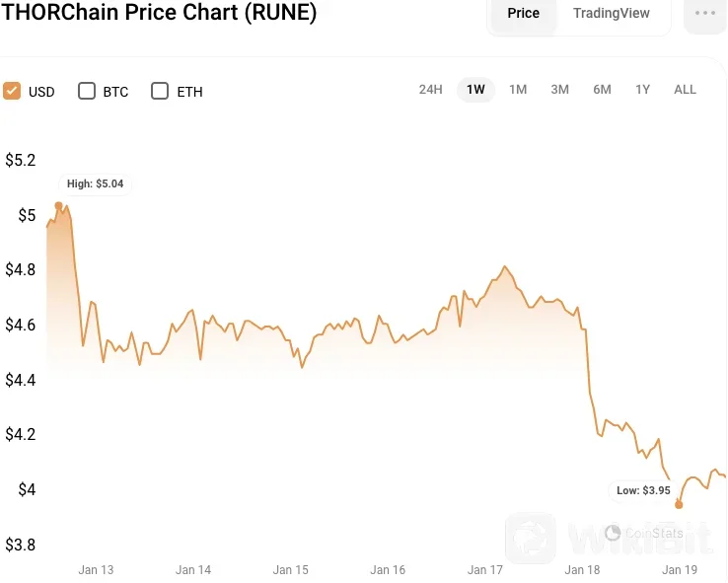Click the High $5.04 point marker

pos(58,205)
